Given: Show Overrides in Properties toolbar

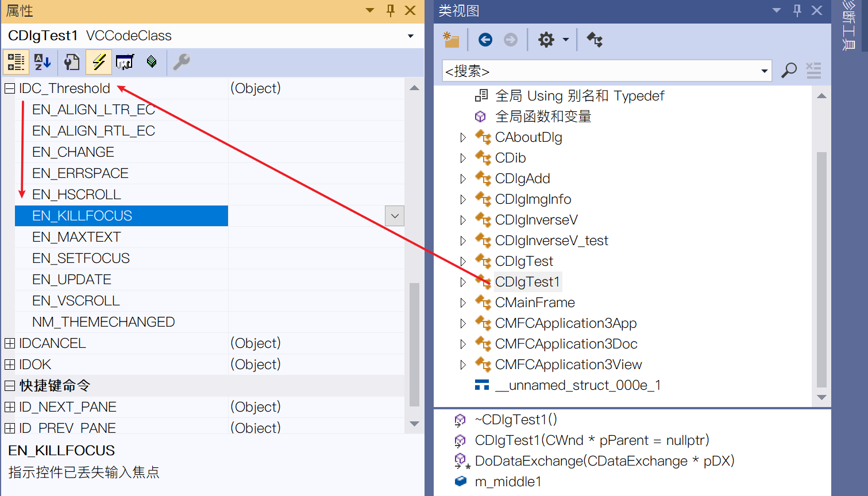Looking at the screenshot, I should point(152,62).
